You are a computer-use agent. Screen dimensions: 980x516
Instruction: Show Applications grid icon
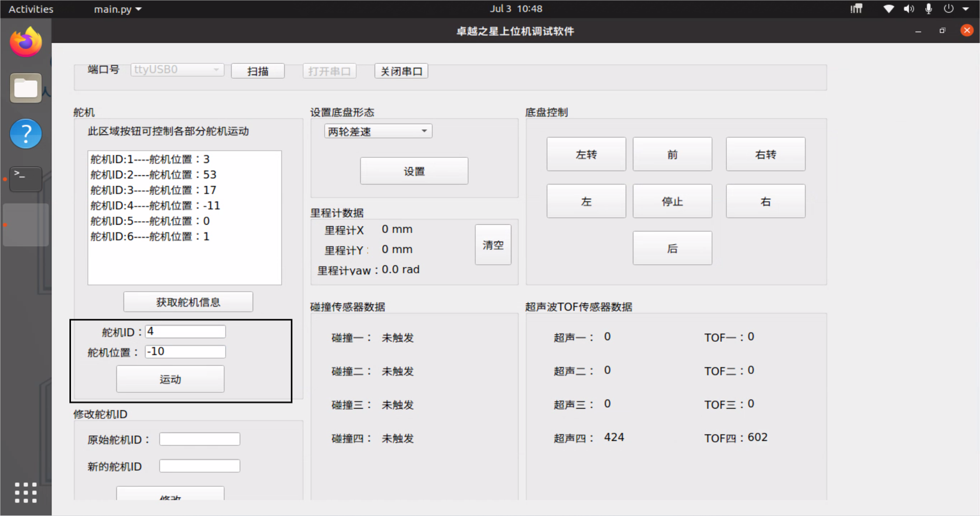[x=26, y=492]
